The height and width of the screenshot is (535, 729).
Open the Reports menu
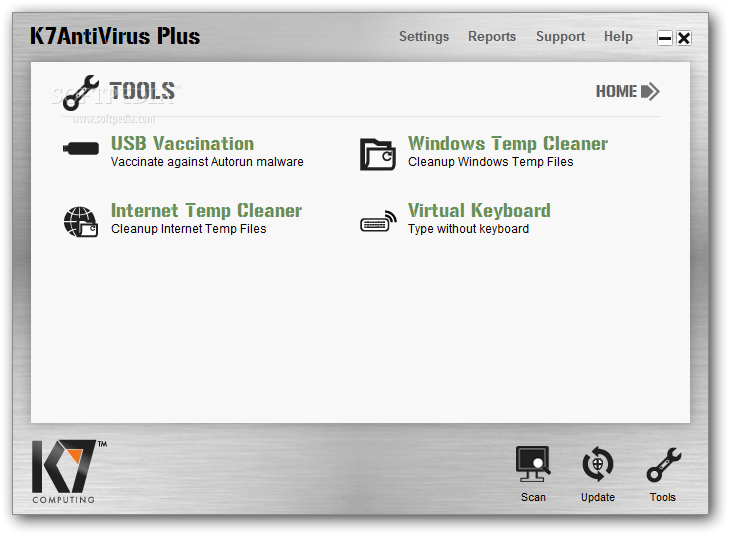(492, 37)
